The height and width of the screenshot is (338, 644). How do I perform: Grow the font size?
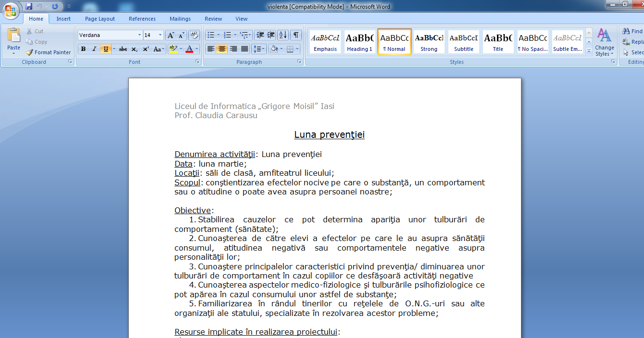pyautogui.click(x=171, y=35)
